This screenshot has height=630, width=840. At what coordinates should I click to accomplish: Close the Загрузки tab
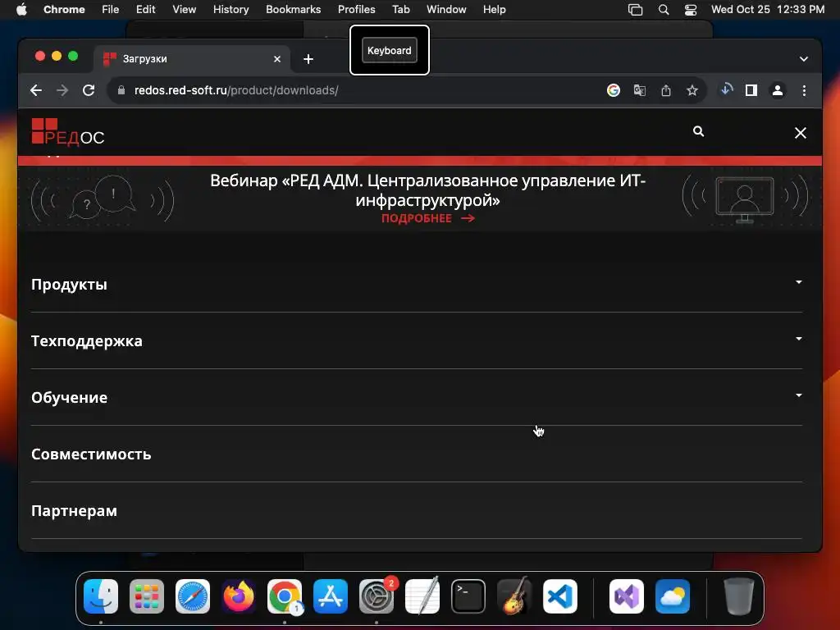coord(277,59)
